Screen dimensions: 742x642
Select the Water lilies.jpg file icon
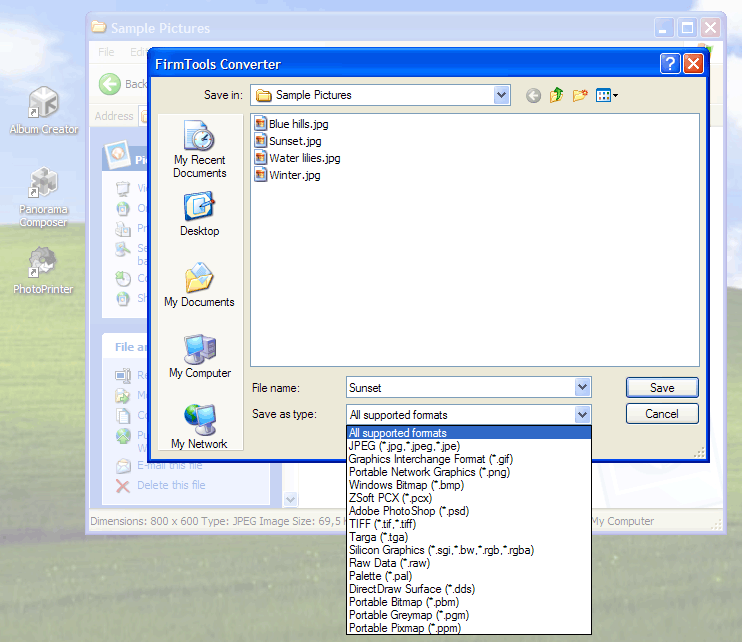(260, 158)
